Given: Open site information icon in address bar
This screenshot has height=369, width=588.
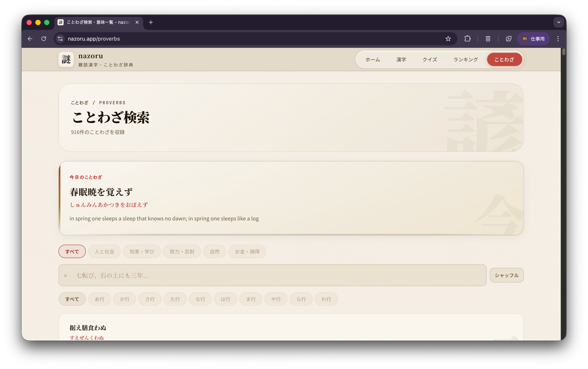Looking at the screenshot, I should (x=60, y=39).
